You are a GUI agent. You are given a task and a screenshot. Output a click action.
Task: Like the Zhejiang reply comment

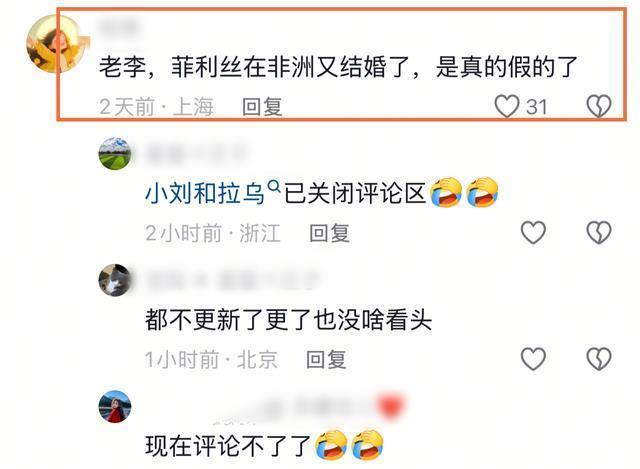coord(533,233)
